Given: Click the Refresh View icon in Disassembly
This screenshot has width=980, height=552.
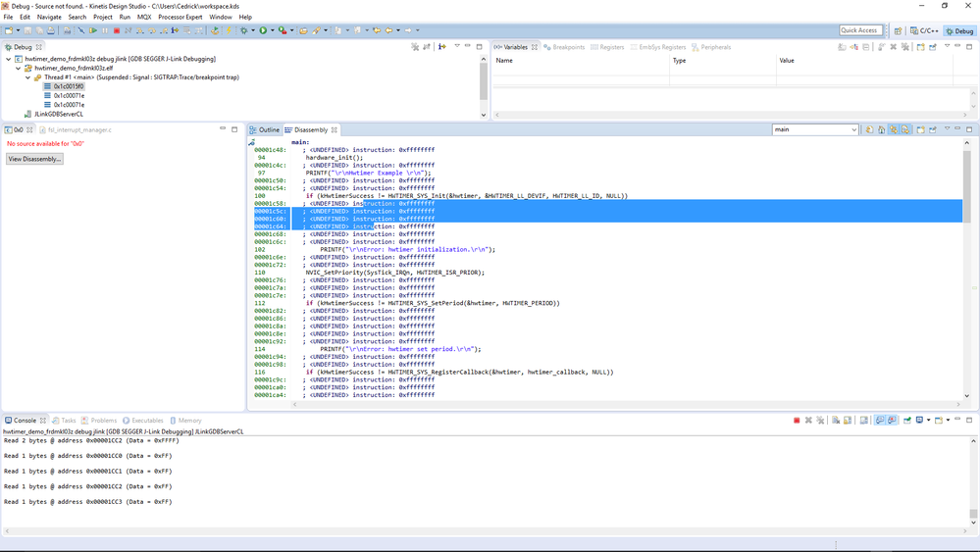Looking at the screenshot, I should coord(869,129).
